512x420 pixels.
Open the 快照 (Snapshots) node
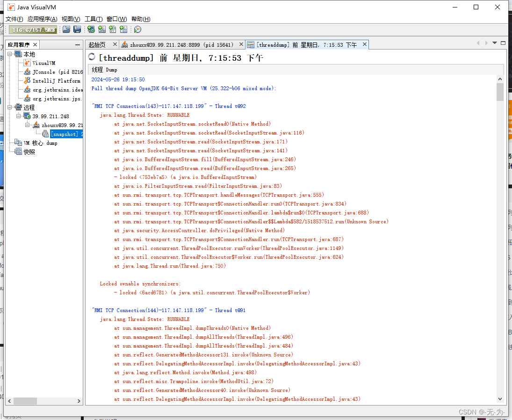pyautogui.click(x=29, y=151)
